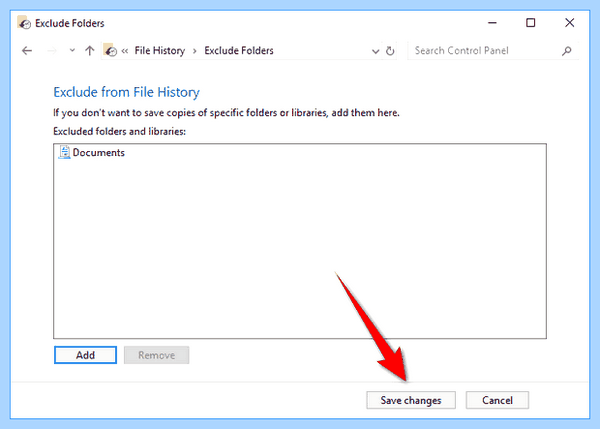The image size is (600, 429).
Task: Click the 'Excluded folders and libraries:' label
Action: (119, 132)
